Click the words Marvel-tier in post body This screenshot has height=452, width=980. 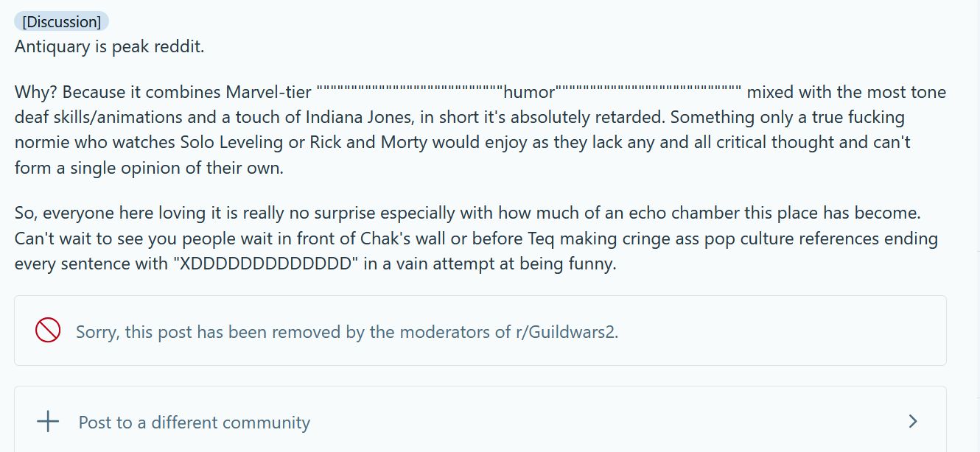point(268,92)
